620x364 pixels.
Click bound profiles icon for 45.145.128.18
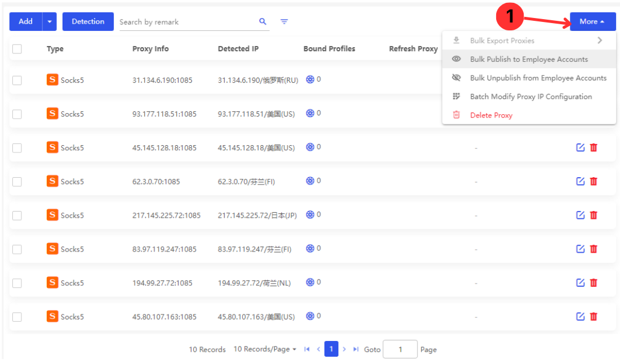[x=310, y=147]
